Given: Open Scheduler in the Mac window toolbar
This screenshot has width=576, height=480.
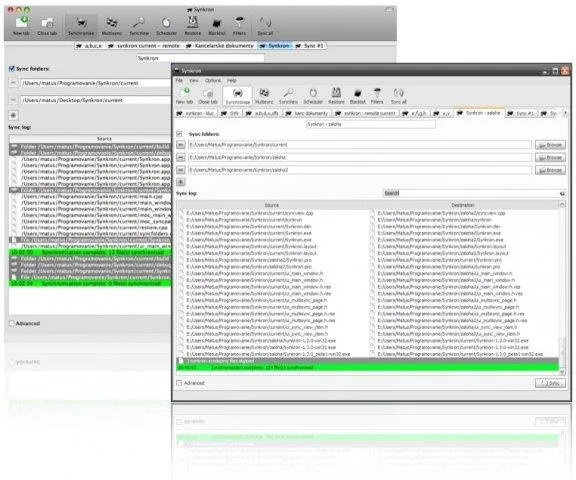Looking at the screenshot, I should 166,26.
